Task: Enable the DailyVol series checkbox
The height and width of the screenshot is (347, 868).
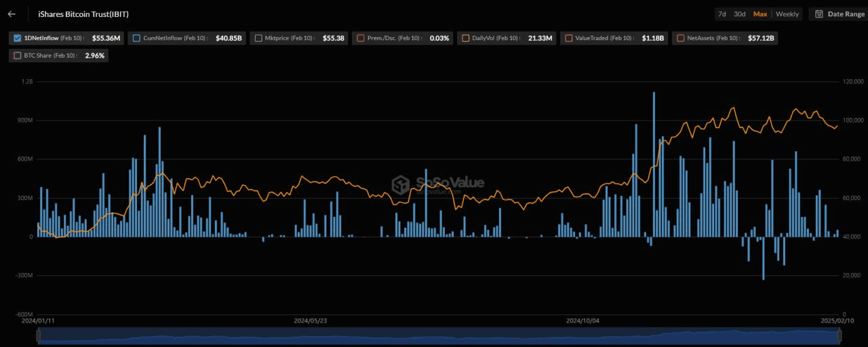Action: (466, 38)
